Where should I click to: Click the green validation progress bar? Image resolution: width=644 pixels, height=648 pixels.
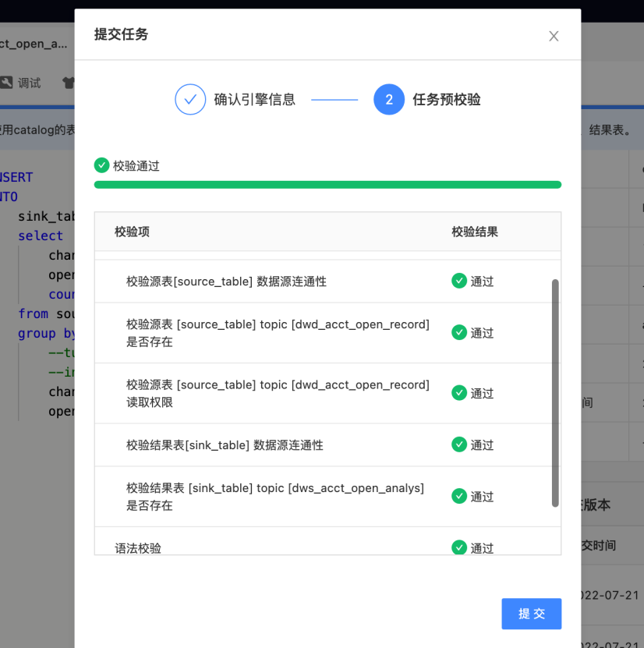point(327,185)
